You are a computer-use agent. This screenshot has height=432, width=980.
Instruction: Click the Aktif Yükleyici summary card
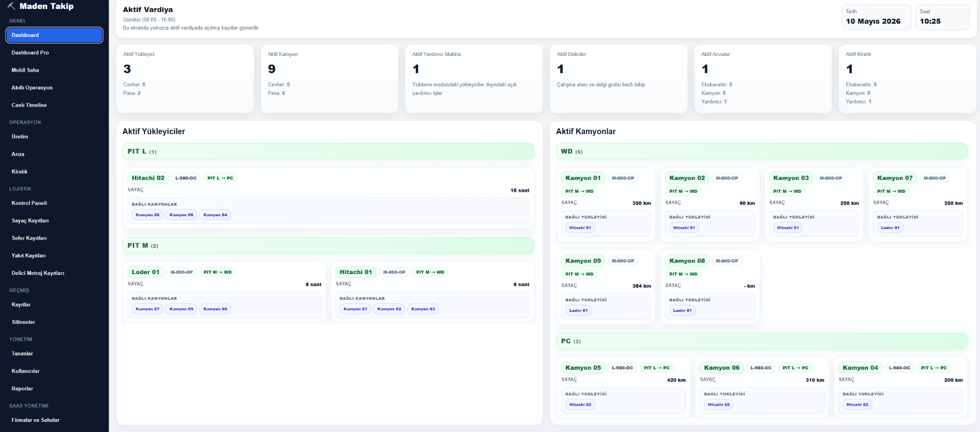[x=185, y=79]
